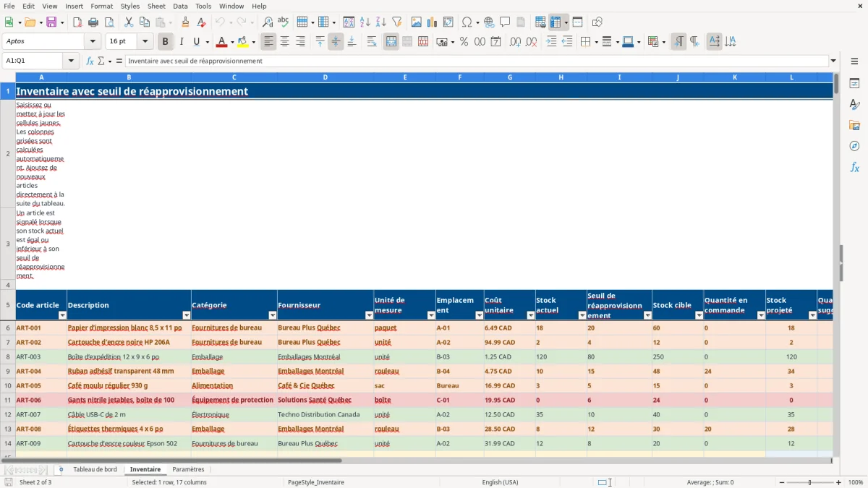Viewport: 868px width, 488px height.
Task: Open the Navigator sidebar deck
Action: click(854, 146)
